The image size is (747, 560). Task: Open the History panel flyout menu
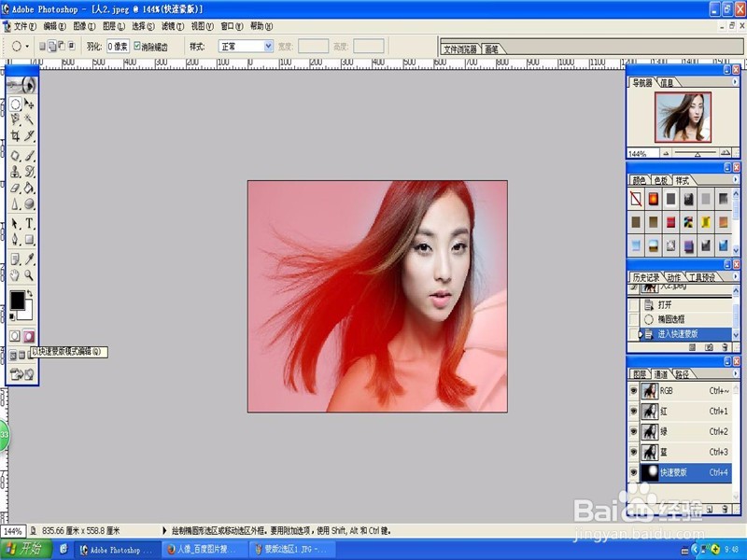(x=735, y=276)
